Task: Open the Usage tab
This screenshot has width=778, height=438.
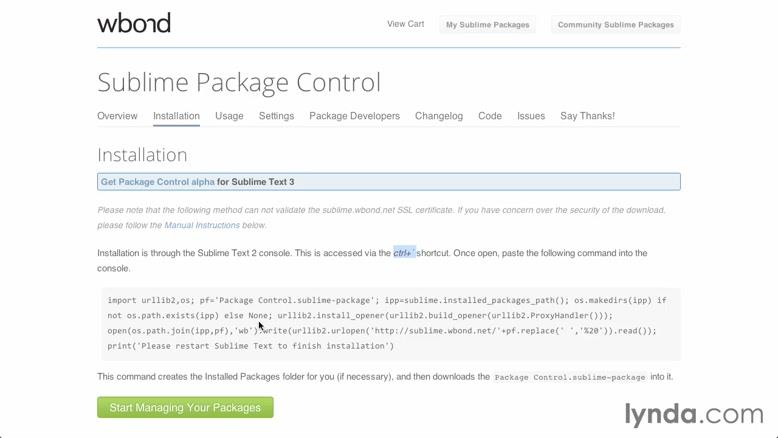Action: tap(229, 116)
